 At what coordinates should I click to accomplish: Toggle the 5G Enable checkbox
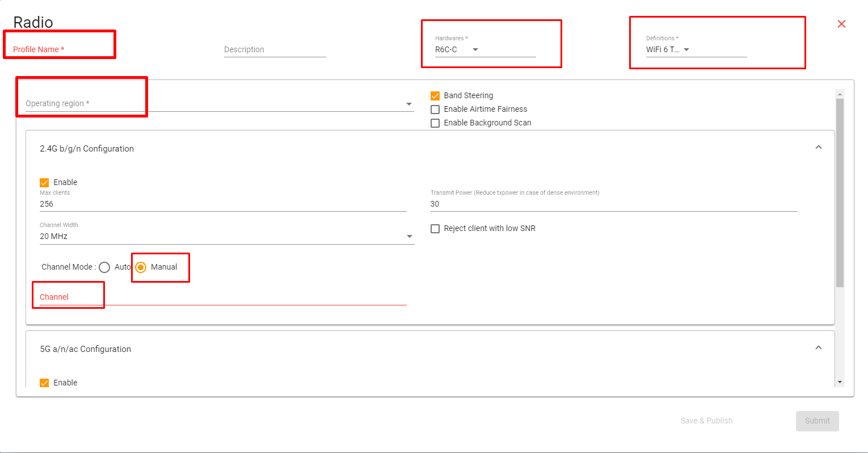pyautogui.click(x=44, y=383)
